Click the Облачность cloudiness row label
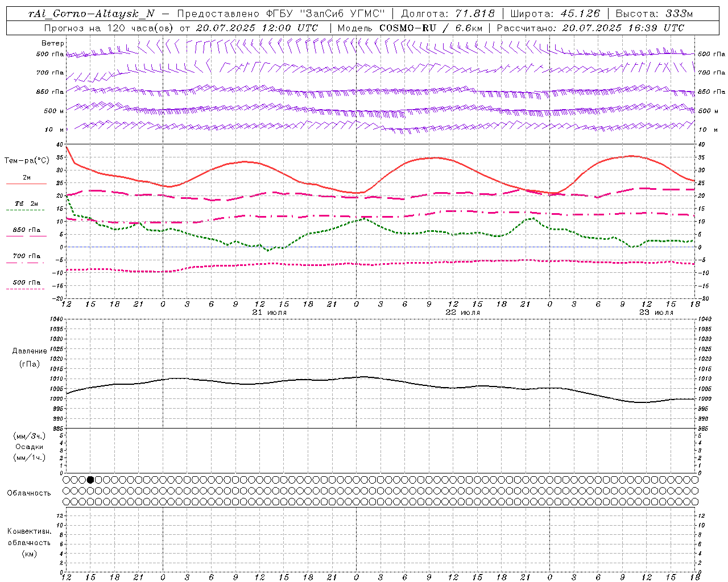Viewport: 728px width, 582px height. pos(29,493)
